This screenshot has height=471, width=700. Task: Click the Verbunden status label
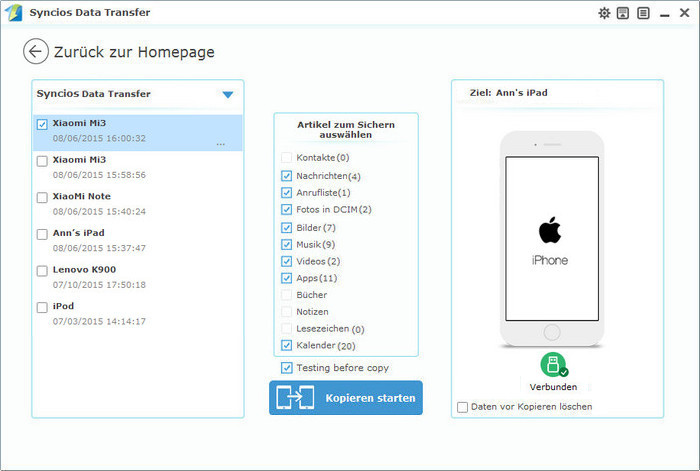pos(553,387)
